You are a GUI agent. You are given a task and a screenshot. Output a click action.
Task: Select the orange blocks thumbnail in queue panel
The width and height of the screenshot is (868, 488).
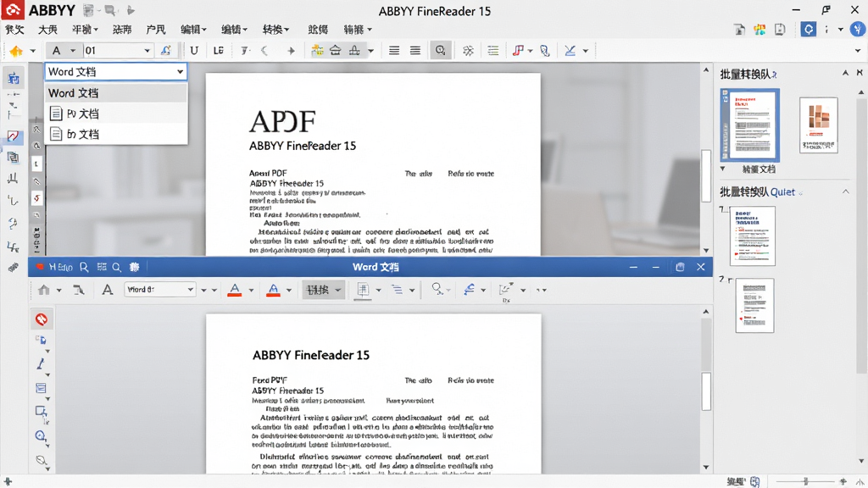pyautogui.click(x=819, y=125)
